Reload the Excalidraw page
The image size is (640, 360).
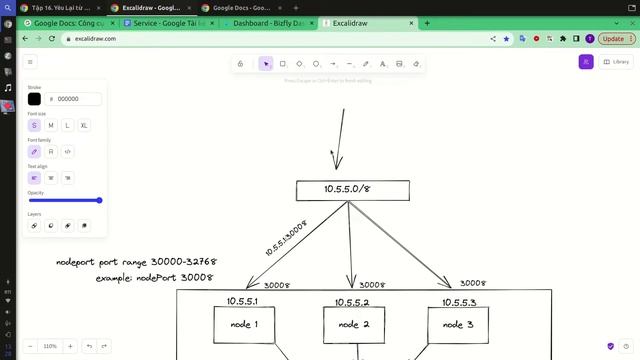[52, 38]
